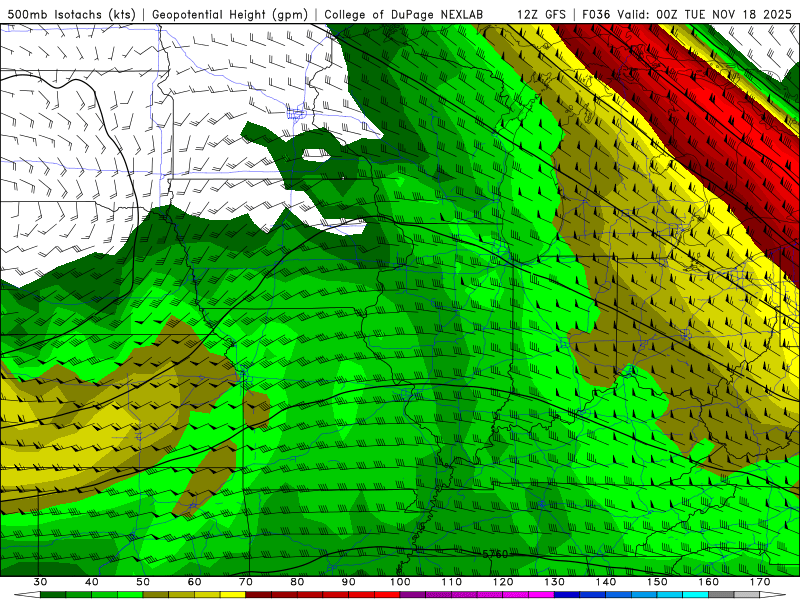Image resolution: width=800 pixels, height=600 pixels.
Task: Click the 'F036' forecast hour text
Action: (x=596, y=15)
